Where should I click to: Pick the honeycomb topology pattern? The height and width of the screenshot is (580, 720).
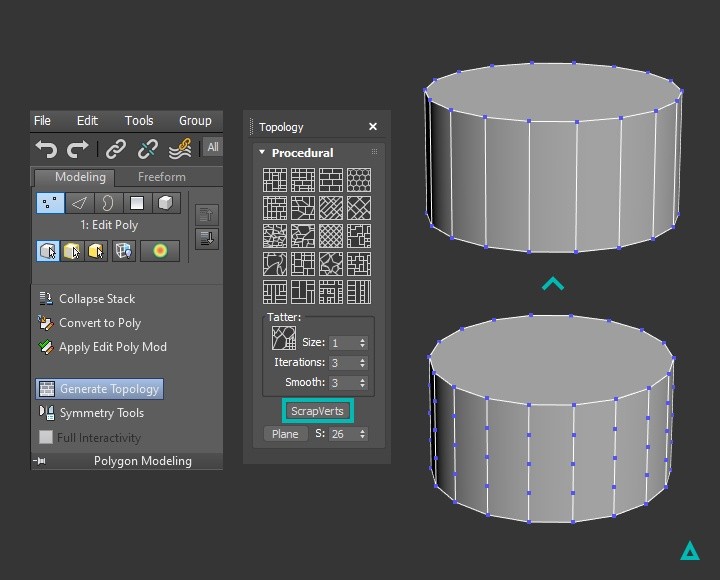[358, 180]
